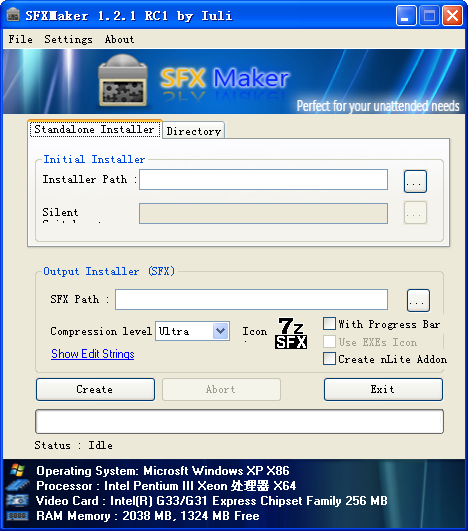Open the File menu
This screenshot has height=531, width=468.
(x=21, y=39)
